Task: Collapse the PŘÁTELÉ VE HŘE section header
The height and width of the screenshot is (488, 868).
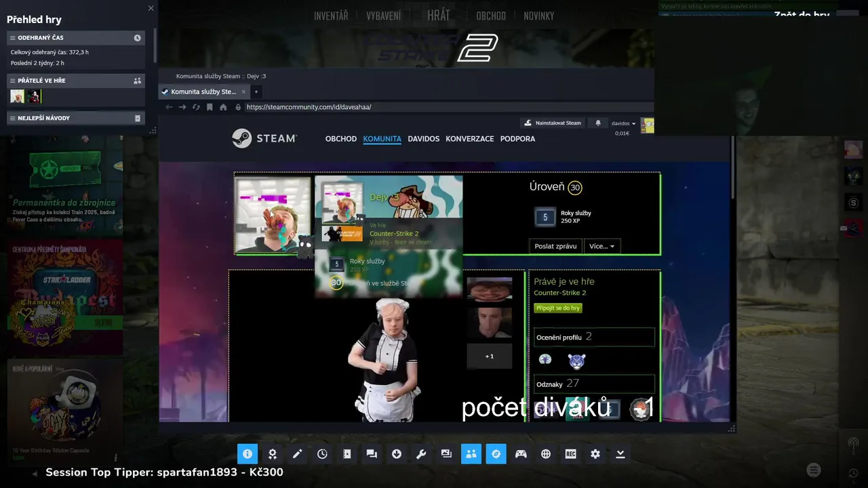Action: pos(76,81)
